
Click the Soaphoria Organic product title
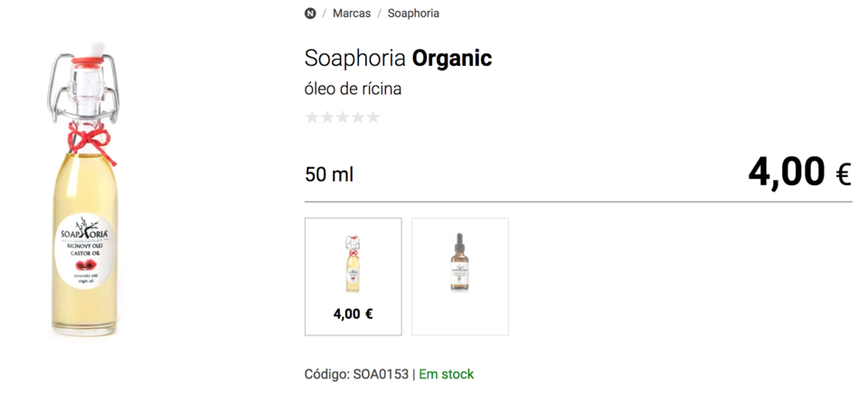[x=398, y=59]
